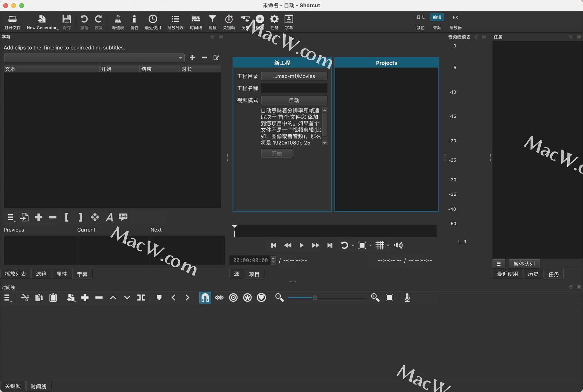Toggle ripple markers shield icon
This screenshot has height=392, width=583.
[261, 298]
